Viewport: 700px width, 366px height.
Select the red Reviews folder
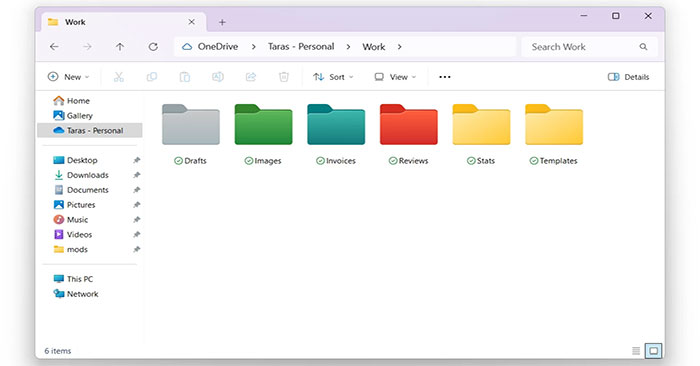pos(408,125)
